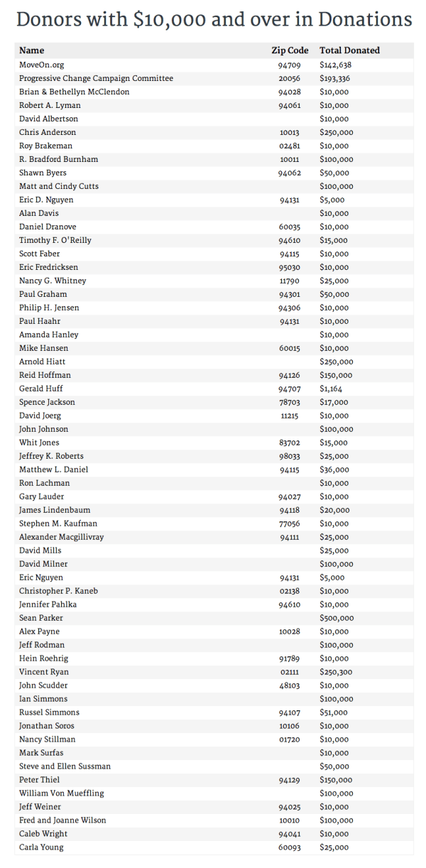Select the MoveOn.org donor name

tap(41, 65)
